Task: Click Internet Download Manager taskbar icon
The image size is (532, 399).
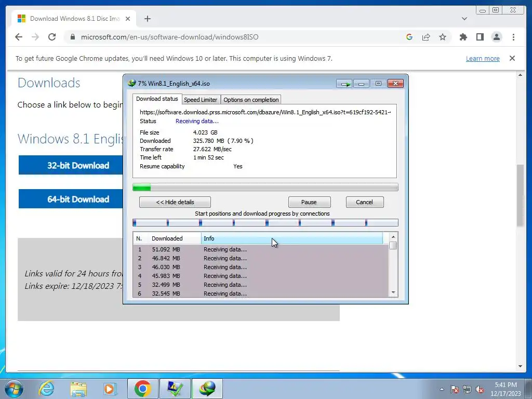Action: (207, 389)
